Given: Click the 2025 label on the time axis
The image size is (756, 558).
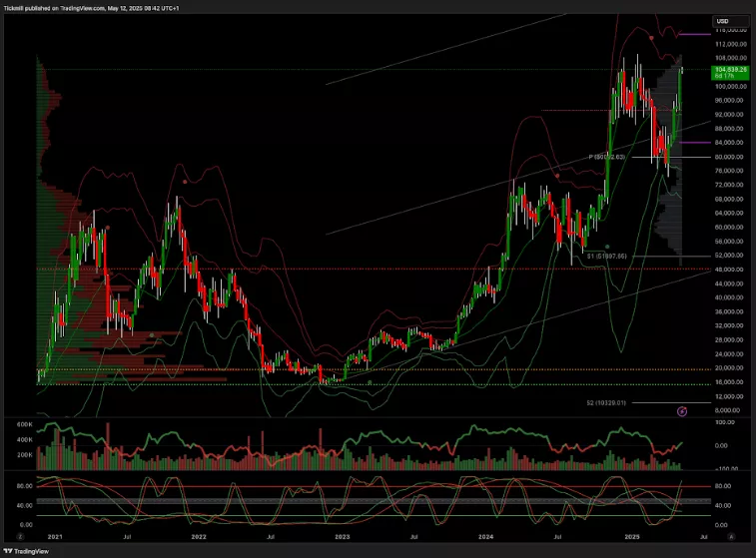Looking at the screenshot, I should tap(631, 536).
